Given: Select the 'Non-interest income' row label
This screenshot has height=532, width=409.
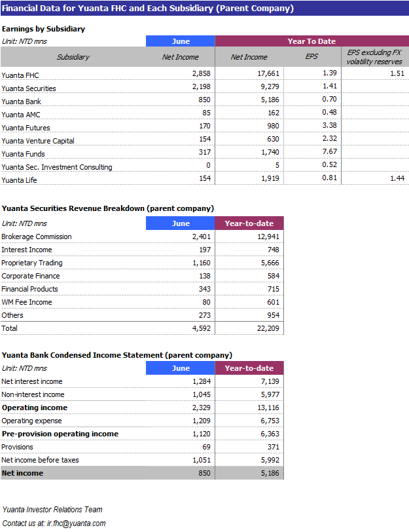Looking at the screenshot, I should 33,394.
